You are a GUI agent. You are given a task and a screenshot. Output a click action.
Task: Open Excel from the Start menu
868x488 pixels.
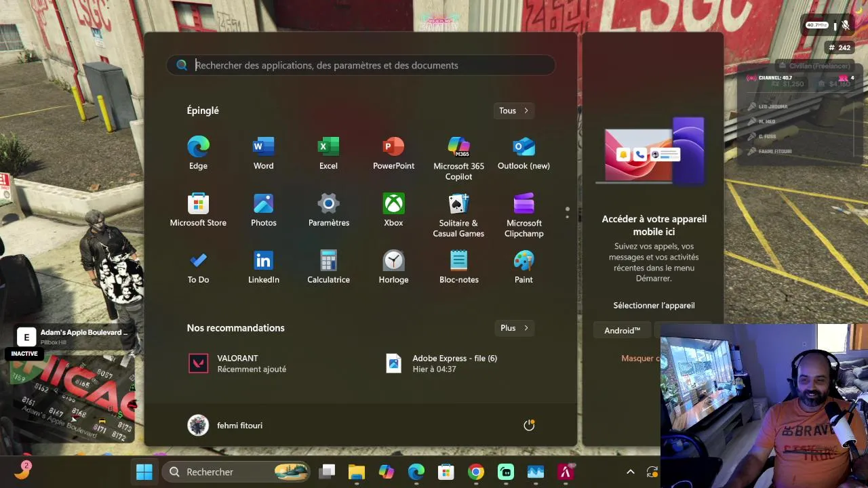[328, 154]
